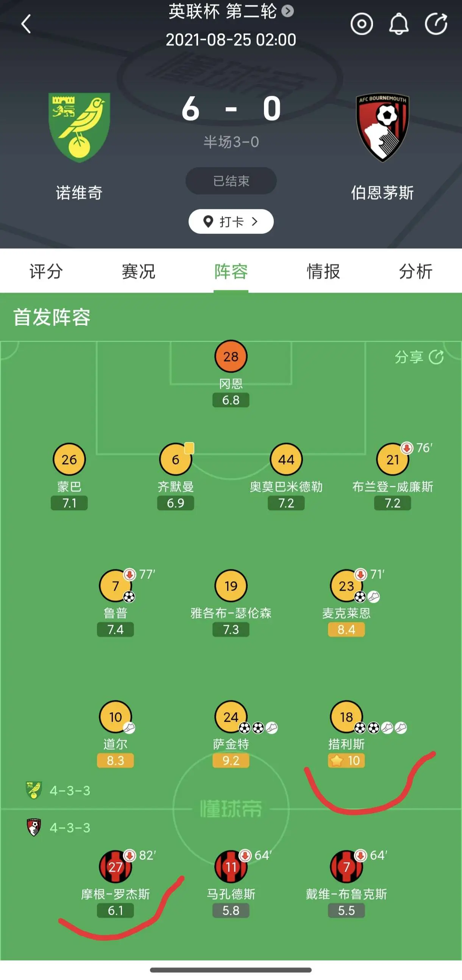Select player 10 道尔 circle
This screenshot has height=980, width=462.
[x=115, y=716]
